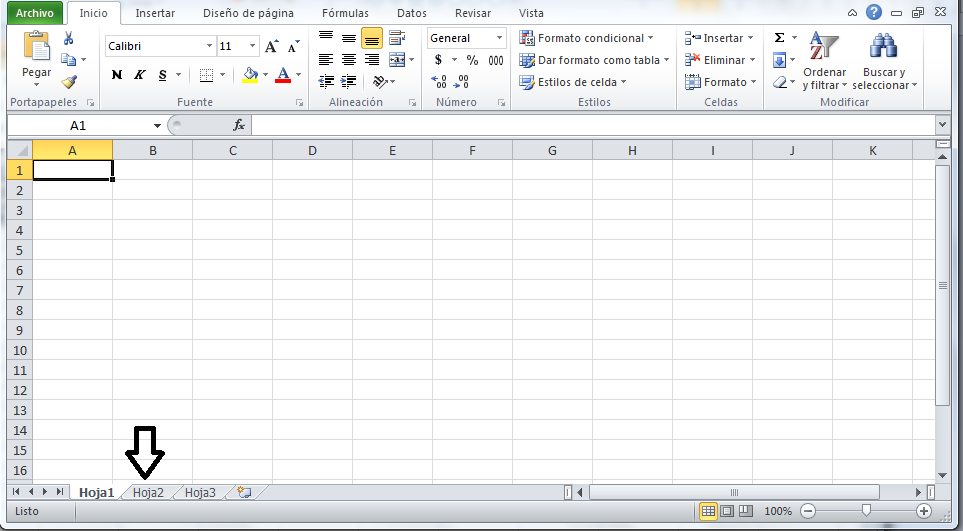
Task: Switch to the Fórmulas ribbon tab
Action: (345, 13)
